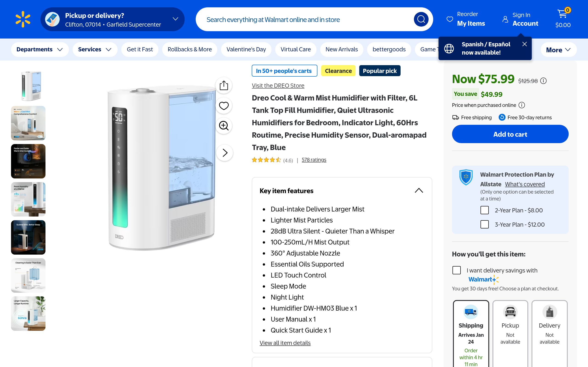
Task: Click info icon beside strikethrough price
Action: point(543,81)
